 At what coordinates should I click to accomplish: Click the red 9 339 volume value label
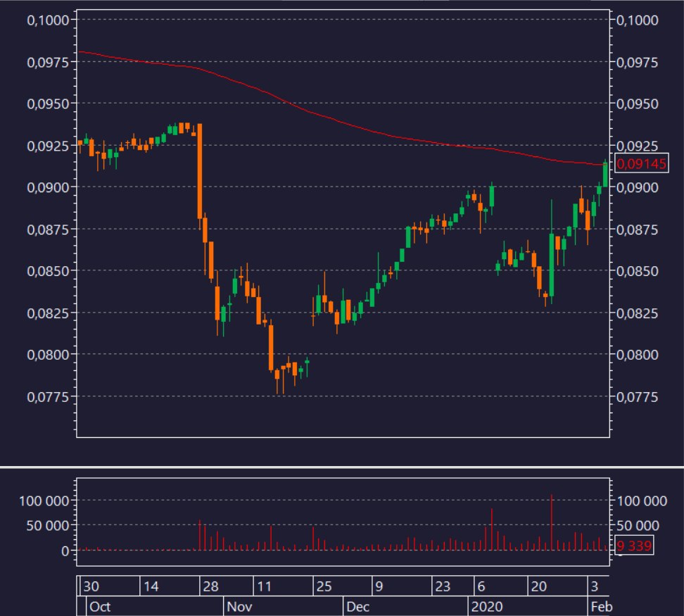click(634, 546)
